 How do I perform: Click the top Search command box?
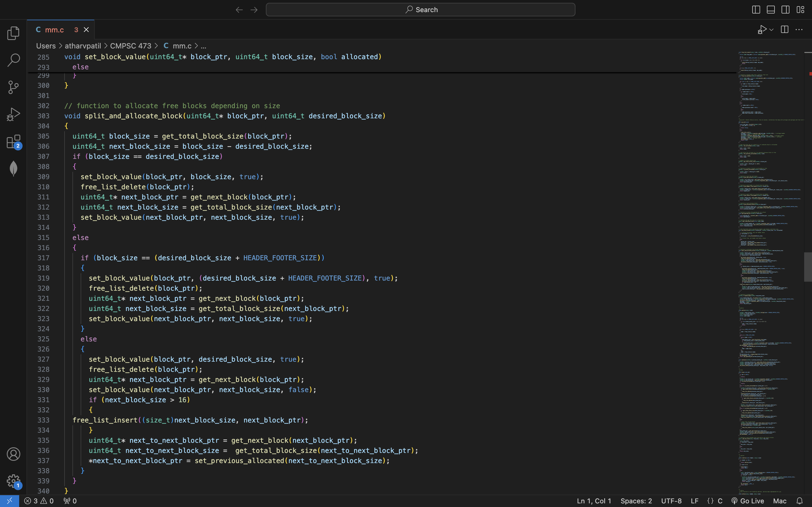(420, 10)
